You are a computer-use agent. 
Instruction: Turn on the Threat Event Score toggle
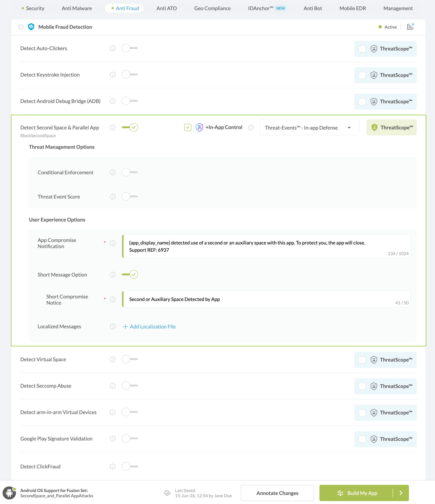point(130,197)
